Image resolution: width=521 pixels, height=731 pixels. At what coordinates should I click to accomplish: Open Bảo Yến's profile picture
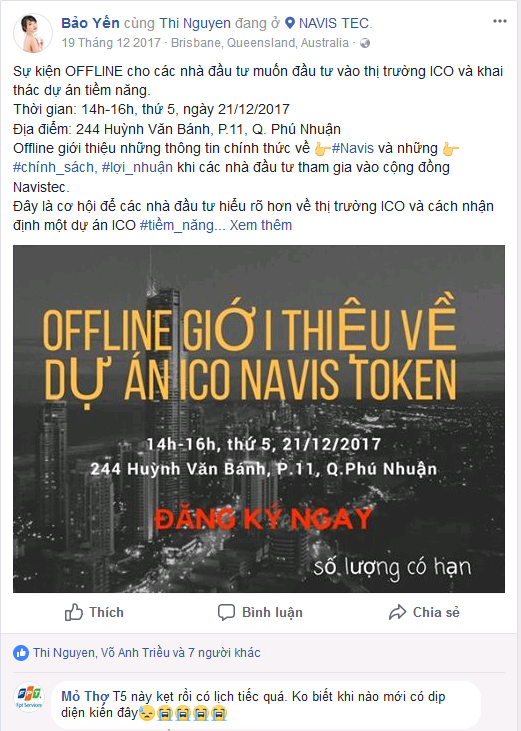click(x=33, y=33)
